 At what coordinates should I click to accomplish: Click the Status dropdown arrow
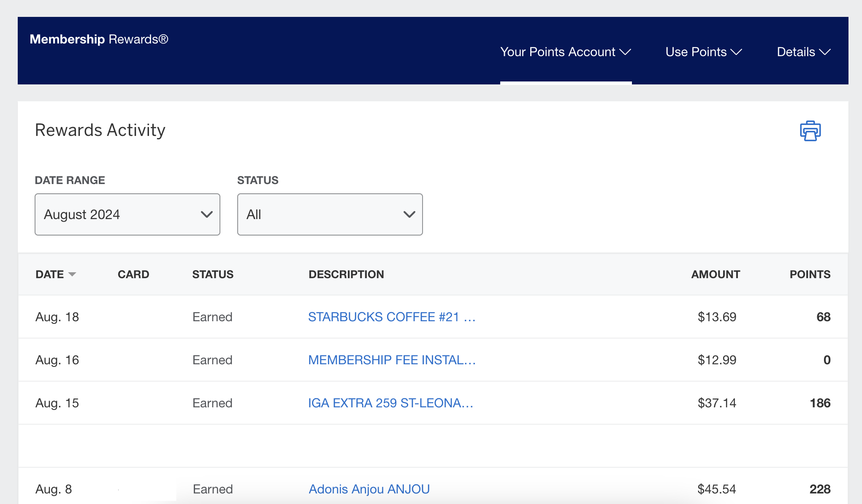pyautogui.click(x=409, y=214)
